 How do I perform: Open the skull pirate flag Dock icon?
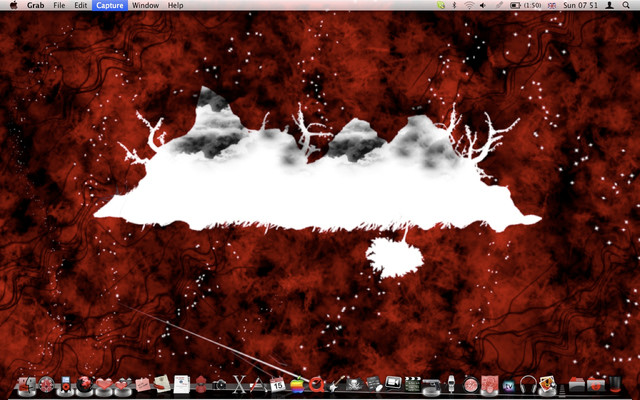(x=355, y=384)
